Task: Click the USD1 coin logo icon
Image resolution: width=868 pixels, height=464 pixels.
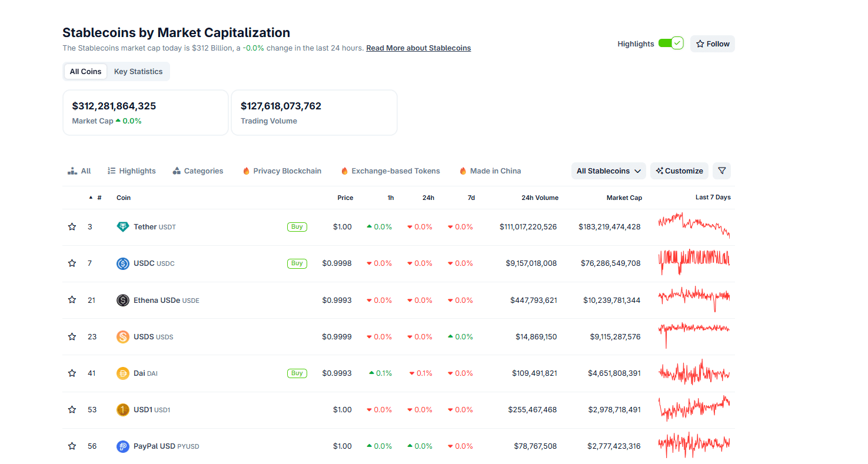Action: 122,410
